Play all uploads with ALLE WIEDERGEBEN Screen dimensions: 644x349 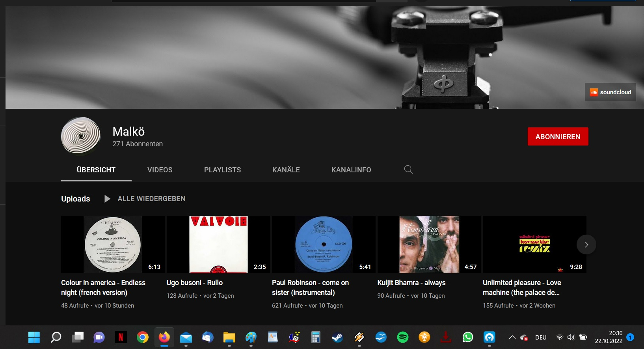pos(151,199)
